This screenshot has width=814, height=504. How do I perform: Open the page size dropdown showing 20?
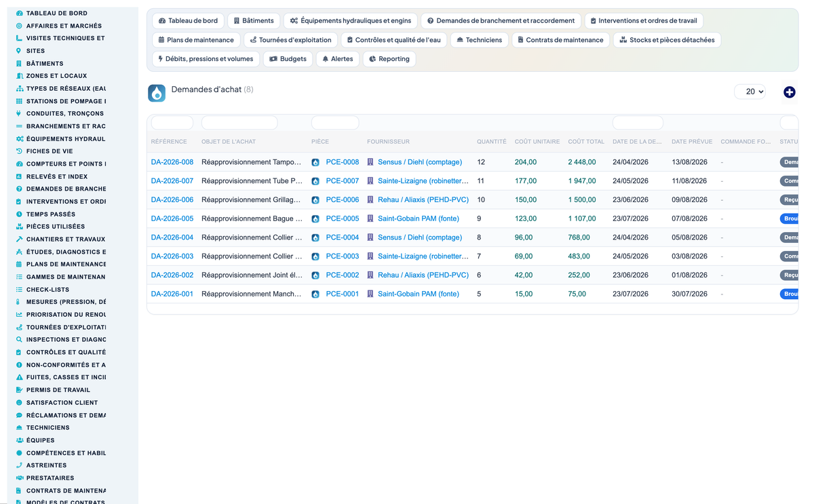click(x=750, y=92)
